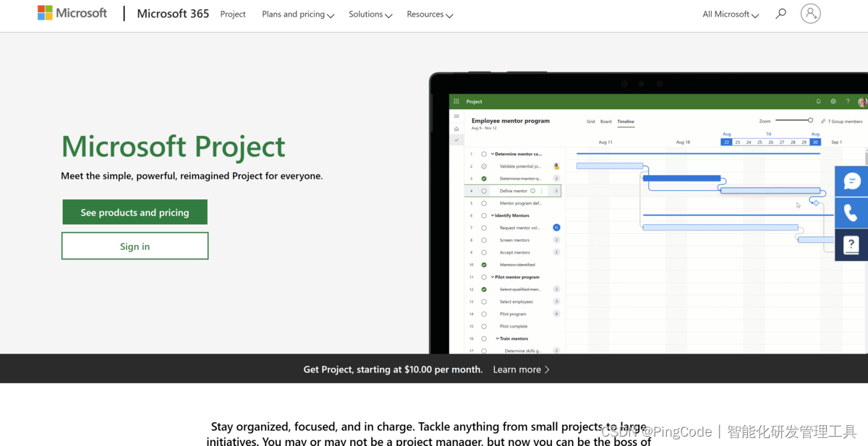Expand the Solutions dropdown
868x446 pixels.
[x=370, y=14]
